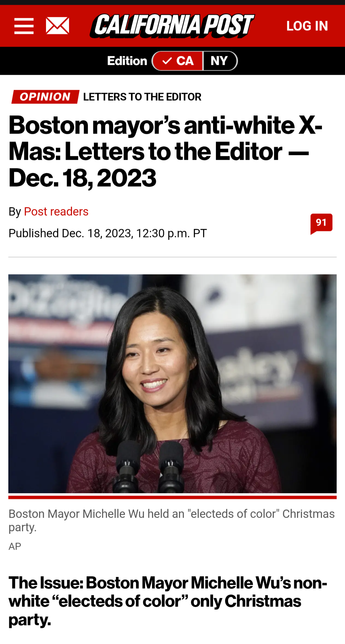Click the checkmark in the CA edition pill
The width and height of the screenshot is (345, 644).
tap(167, 61)
